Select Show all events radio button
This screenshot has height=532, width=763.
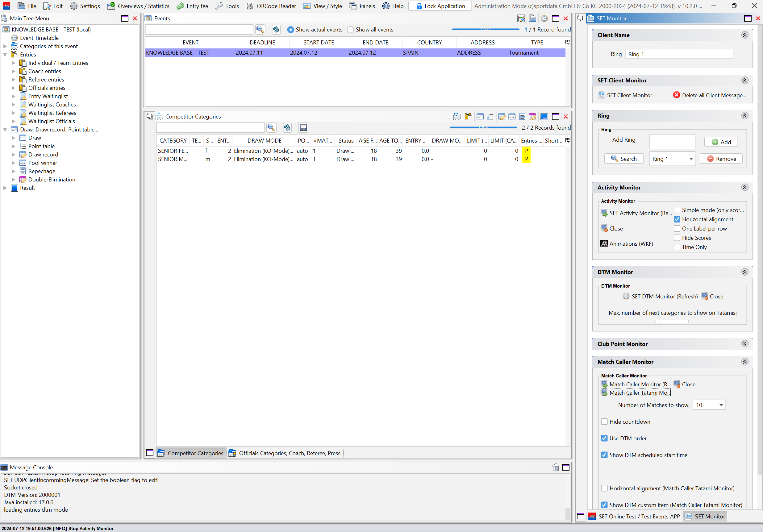tap(350, 30)
